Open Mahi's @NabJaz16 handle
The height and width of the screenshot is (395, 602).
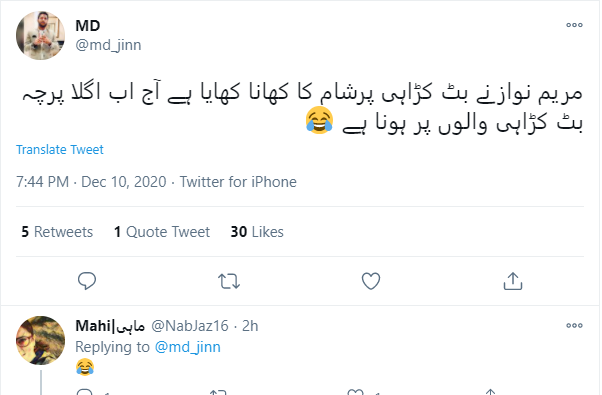pos(190,326)
